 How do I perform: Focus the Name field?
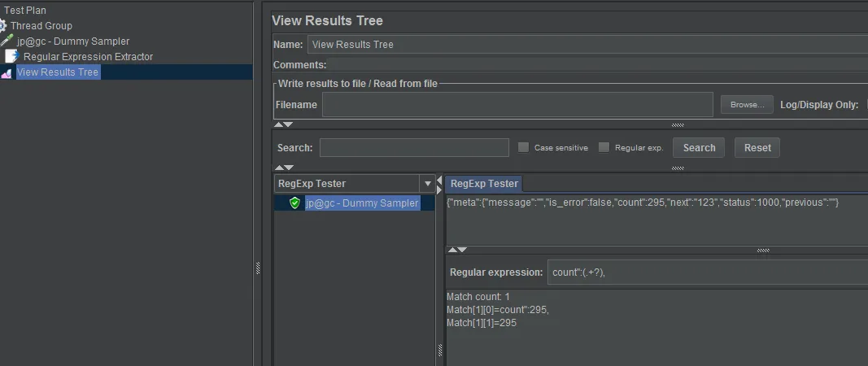(x=587, y=44)
